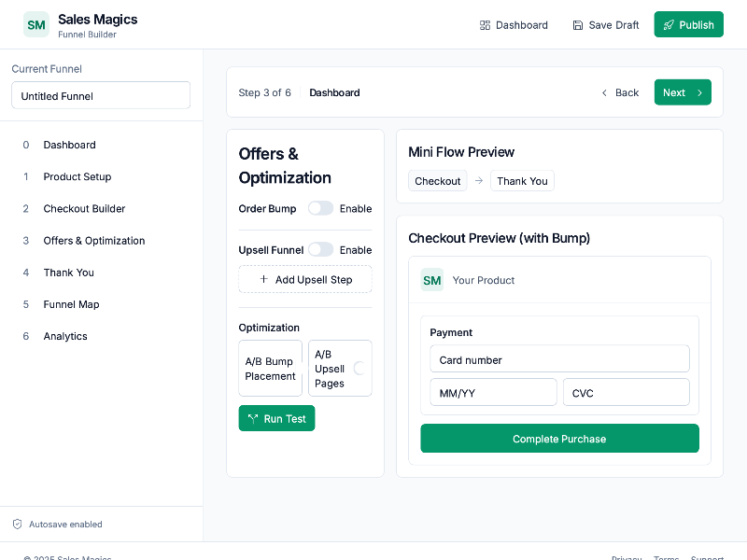Click the Complete Purchase button

pos(559,438)
